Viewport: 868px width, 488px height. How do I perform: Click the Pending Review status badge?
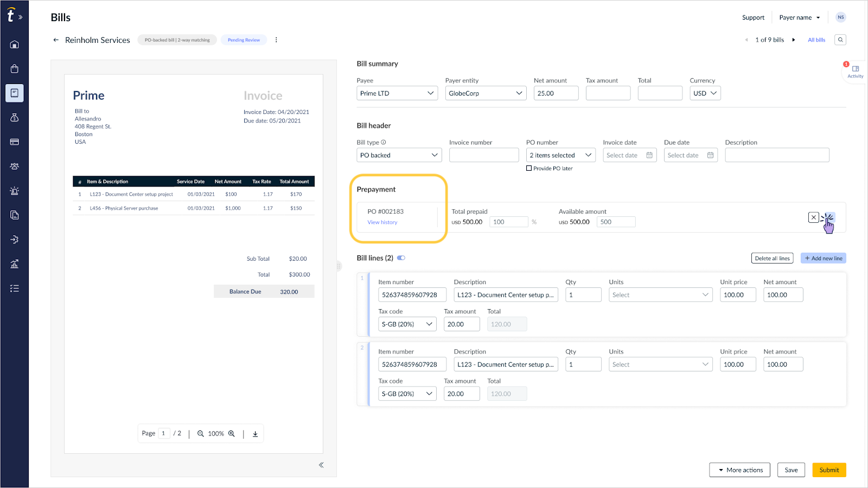click(244, 40)
